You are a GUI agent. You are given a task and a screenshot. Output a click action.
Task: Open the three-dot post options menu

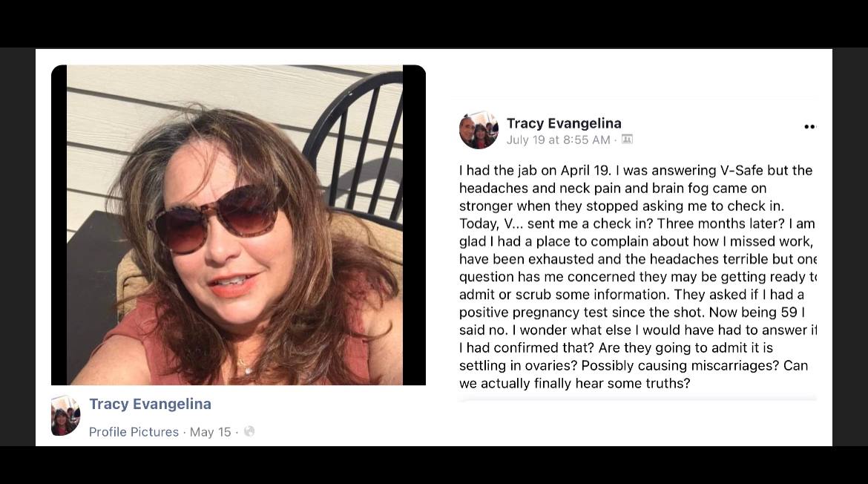(x=809, y=127)
